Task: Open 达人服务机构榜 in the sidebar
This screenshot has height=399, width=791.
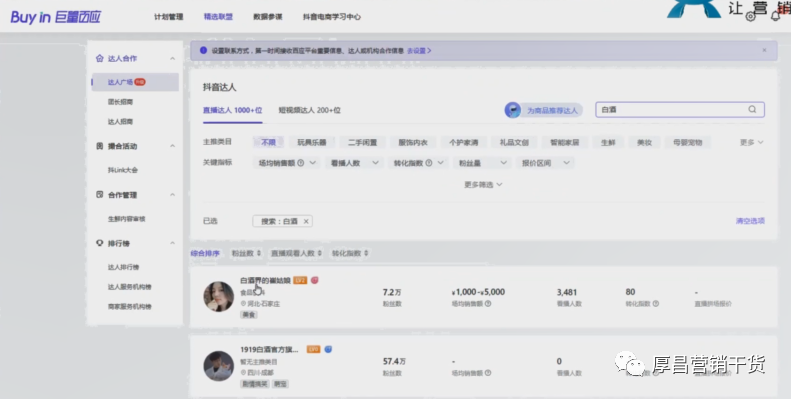Action: point(129,287)
